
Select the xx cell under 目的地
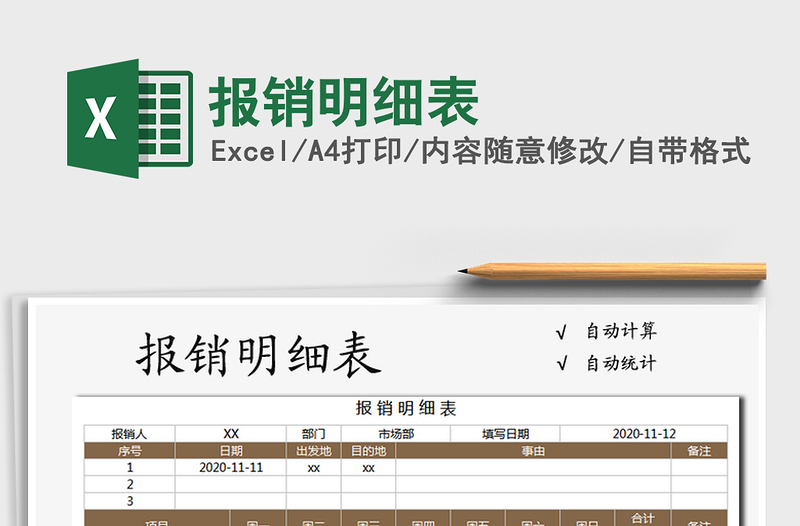[368, 467]
